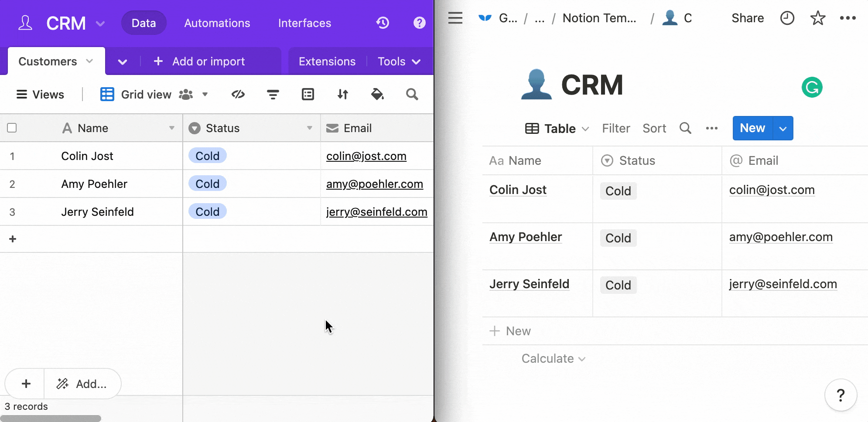
Task: Open Airtable base history icon
Action: (x=383, y=23)
